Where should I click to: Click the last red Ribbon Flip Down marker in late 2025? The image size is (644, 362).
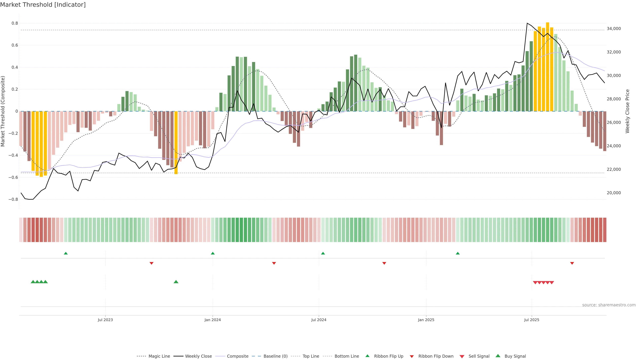tap(572, 263)
